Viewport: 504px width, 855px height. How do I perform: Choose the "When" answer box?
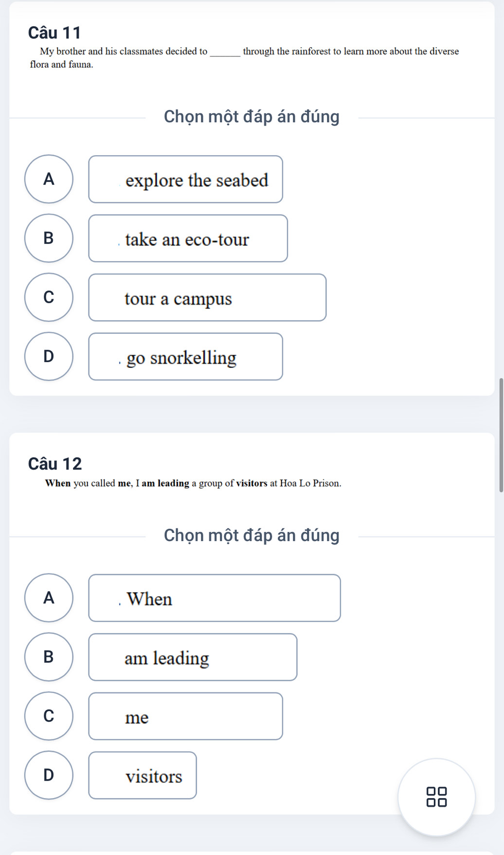pyautogui.click(x=214, y=598)
